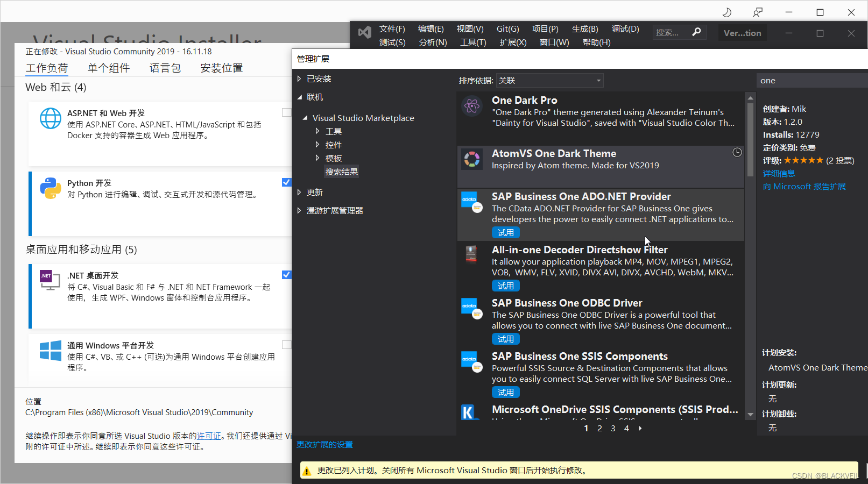Collapse the Visual Studio Marketplace node
868x484 pixels.
(305, 118)
